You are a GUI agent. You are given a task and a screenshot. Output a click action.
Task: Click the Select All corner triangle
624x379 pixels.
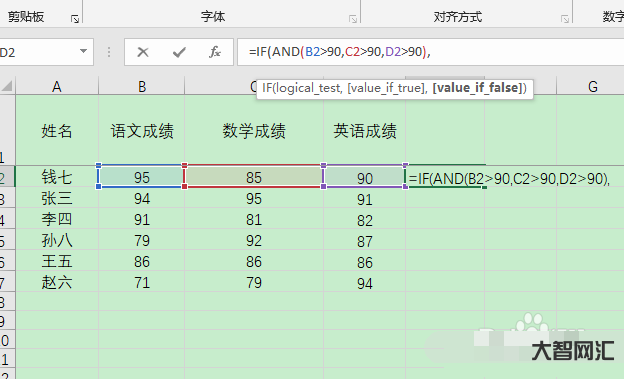tap(7, 86)
